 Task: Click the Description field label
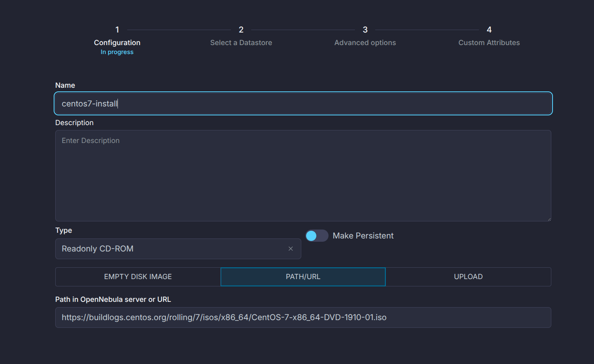click(74, 123)
